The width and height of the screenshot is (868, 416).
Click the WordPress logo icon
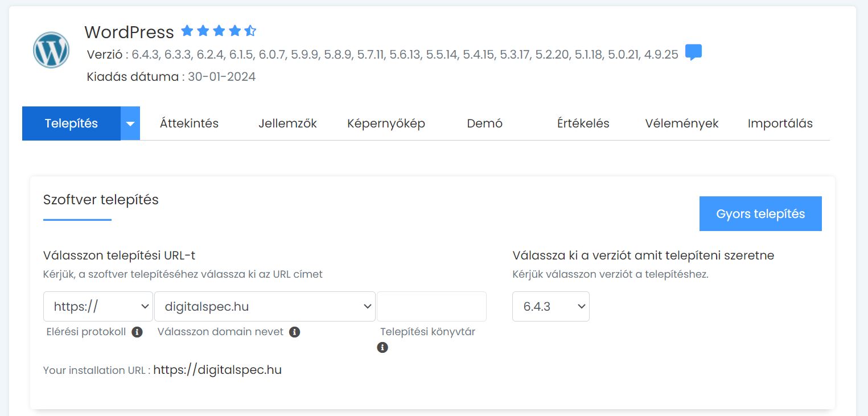[51, 50]
